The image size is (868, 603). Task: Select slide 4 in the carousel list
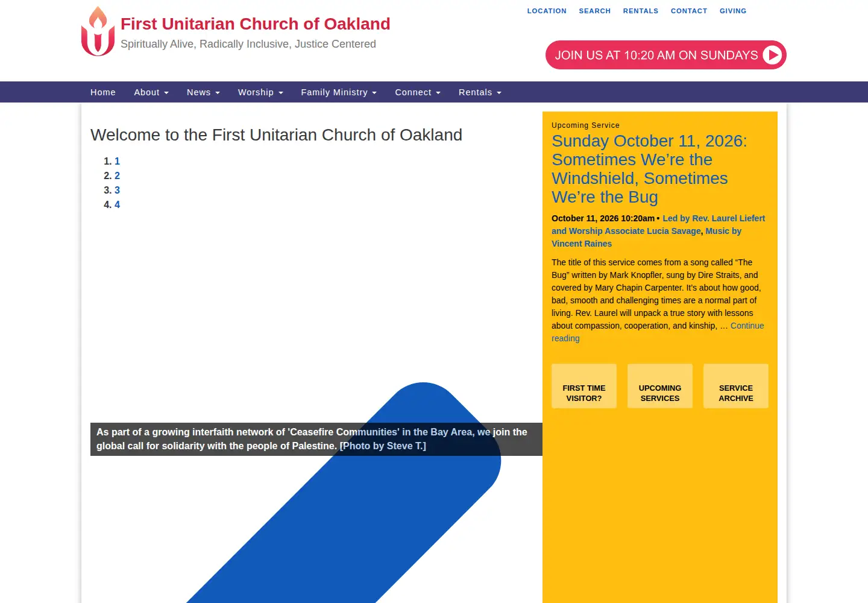(x=117, y=204)
